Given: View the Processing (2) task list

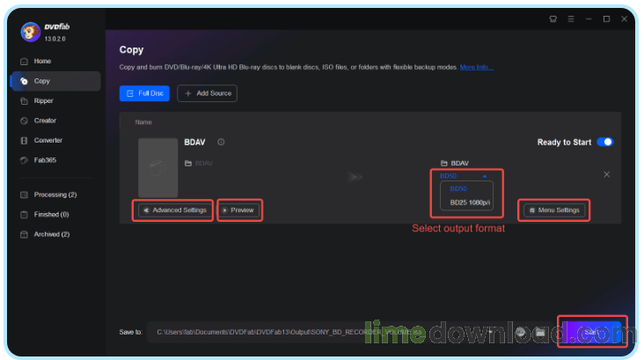Looking at the screenshot, I should pyautogui.click(x=55, y=195).
